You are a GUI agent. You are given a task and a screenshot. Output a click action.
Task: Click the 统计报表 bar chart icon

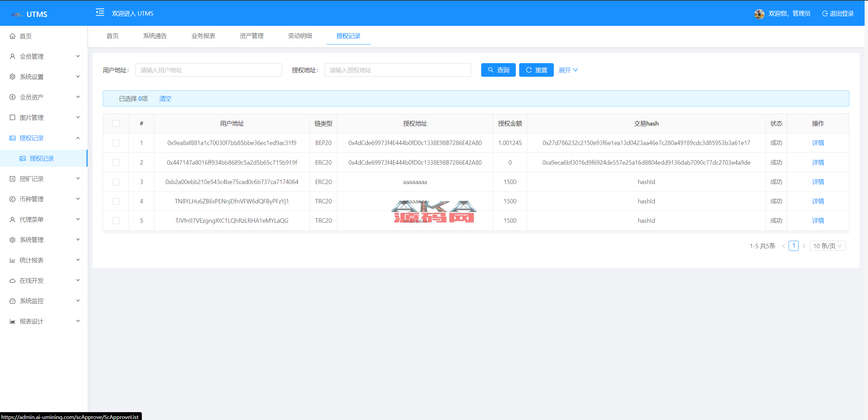pyautogui.click(x=13, y=260)
